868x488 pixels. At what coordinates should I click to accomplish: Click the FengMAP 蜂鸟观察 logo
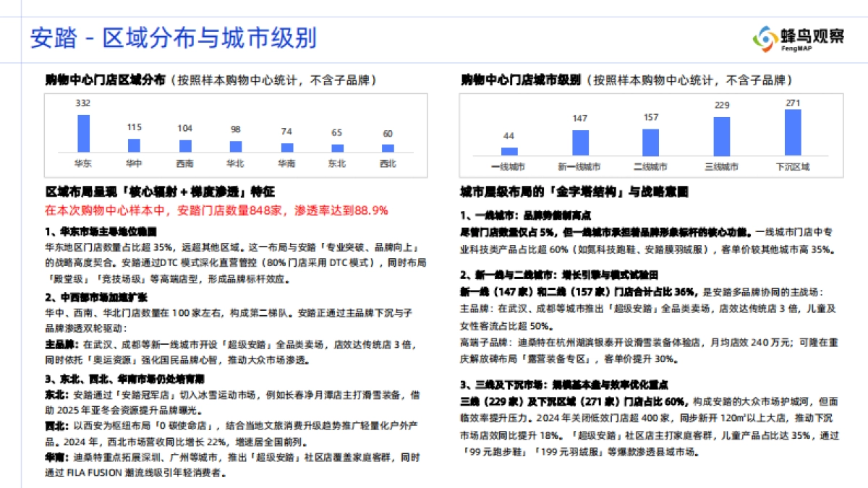click(x=798, y=37)
